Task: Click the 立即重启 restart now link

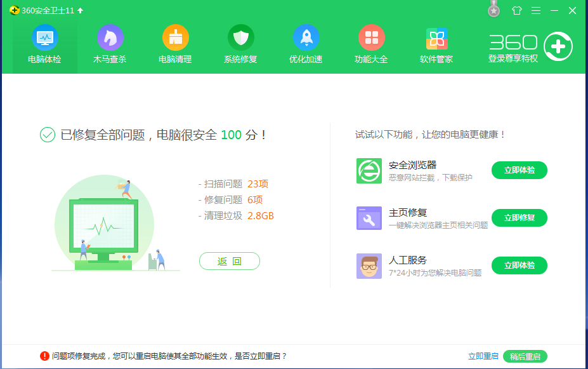Action: coord(483,356)
